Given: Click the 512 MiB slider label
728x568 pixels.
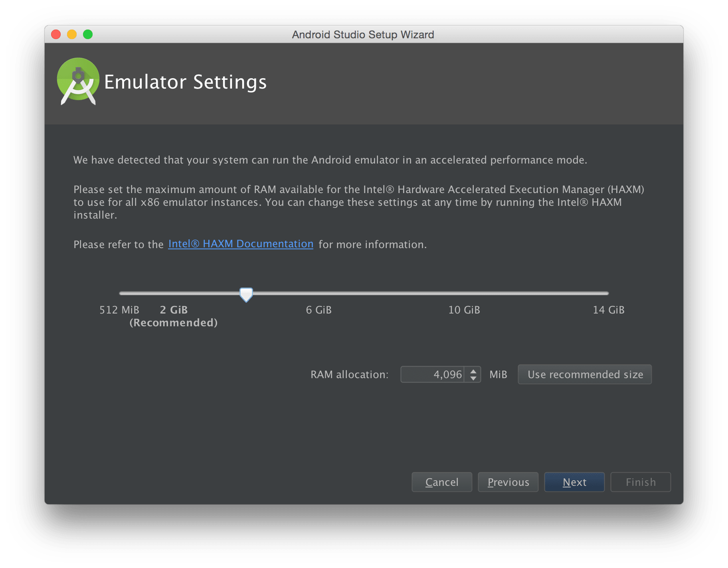Looking at the screenshot, I should (x=119, y=310).
